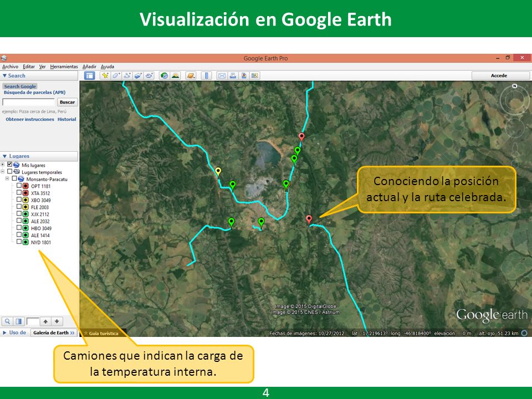The width and height of the screenshot is (532, 399).
Task: Open the Editar menu
Action: pos(29,66)
